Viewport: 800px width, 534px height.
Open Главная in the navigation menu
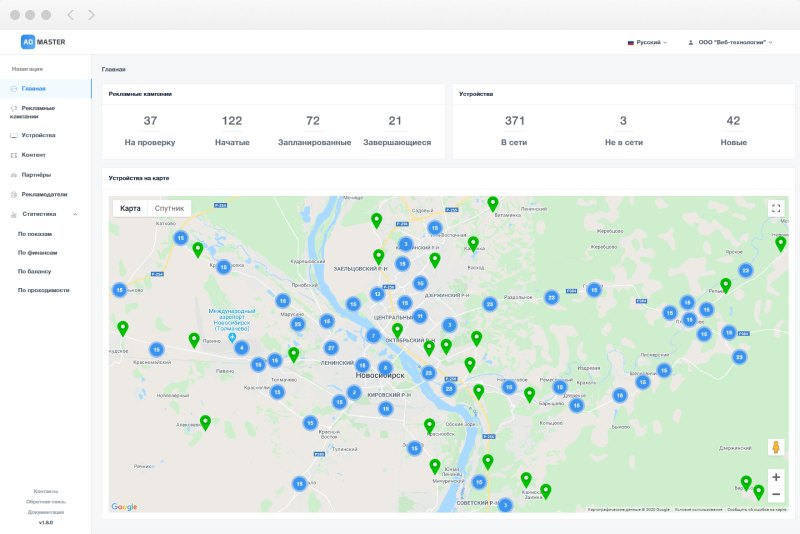point(45,89)
